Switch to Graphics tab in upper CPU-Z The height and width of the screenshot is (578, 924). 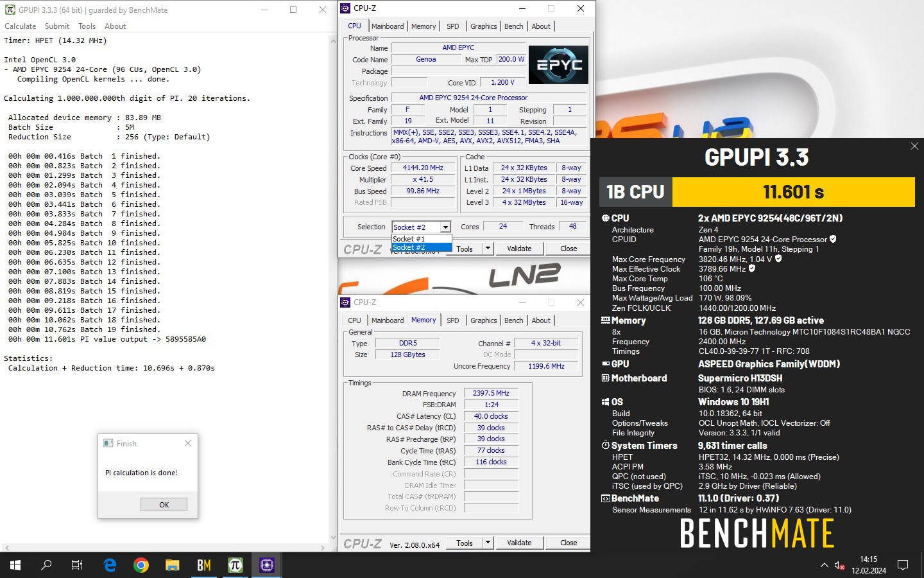(x=483, y=26)
